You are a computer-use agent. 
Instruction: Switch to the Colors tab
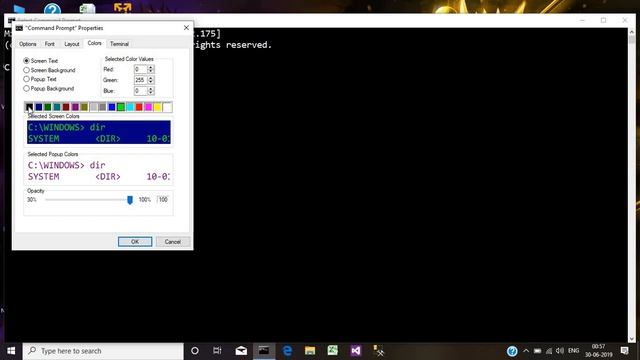pos(94,43)
